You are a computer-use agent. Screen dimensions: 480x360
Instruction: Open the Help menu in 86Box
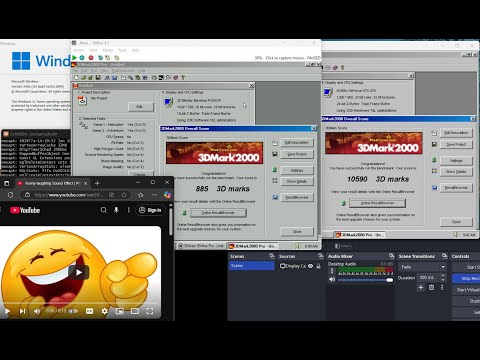pos(136,50)
